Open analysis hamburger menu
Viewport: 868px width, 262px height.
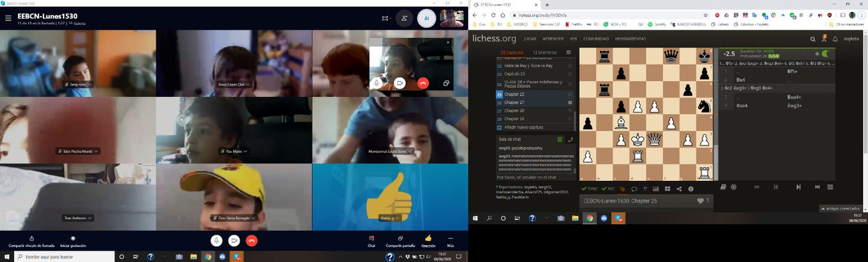[x=830, y=187]
